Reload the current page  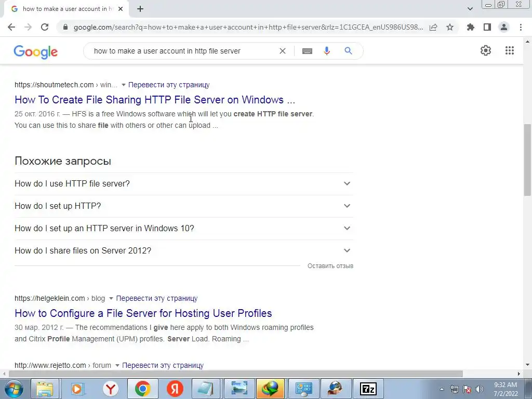tap(45, 27)
